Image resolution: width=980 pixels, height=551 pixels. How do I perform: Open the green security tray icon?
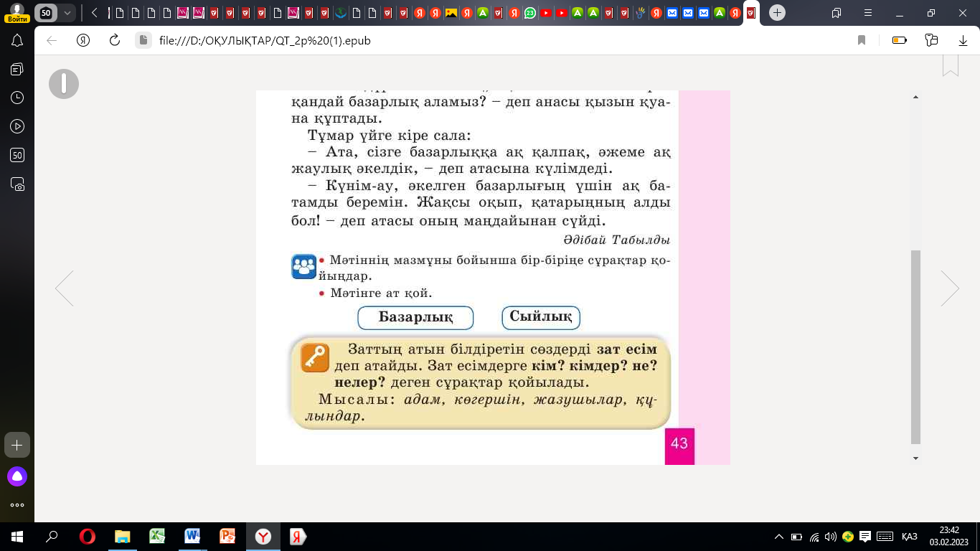tap(848, 537)
